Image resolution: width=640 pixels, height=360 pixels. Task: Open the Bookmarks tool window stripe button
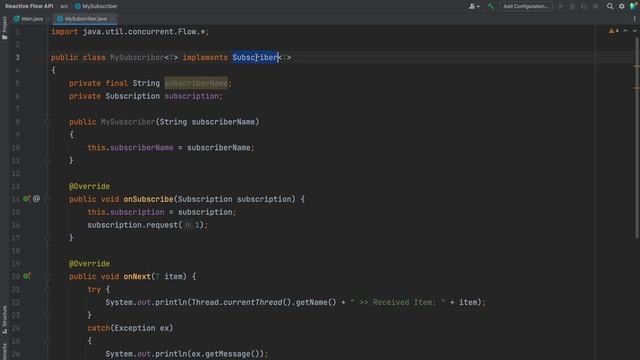4,351
